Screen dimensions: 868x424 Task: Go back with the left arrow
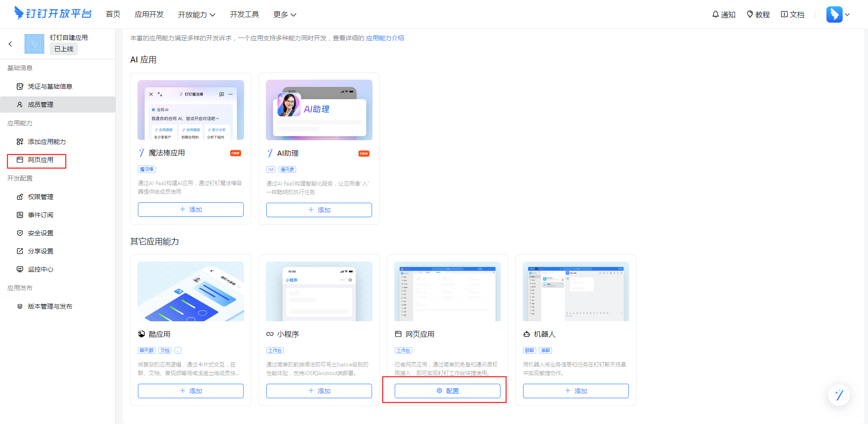(10, 44)
